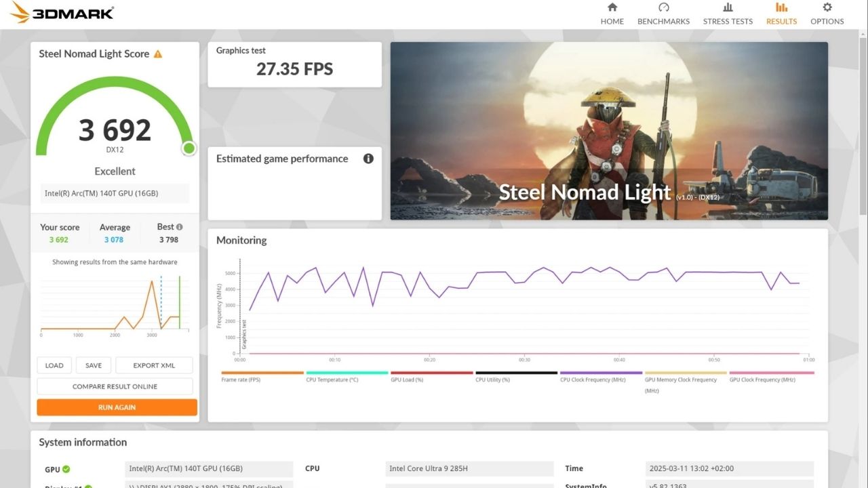This screenshot has height=488, width=868.
Task: Export the result as XML
Action: tap(154, 365)
